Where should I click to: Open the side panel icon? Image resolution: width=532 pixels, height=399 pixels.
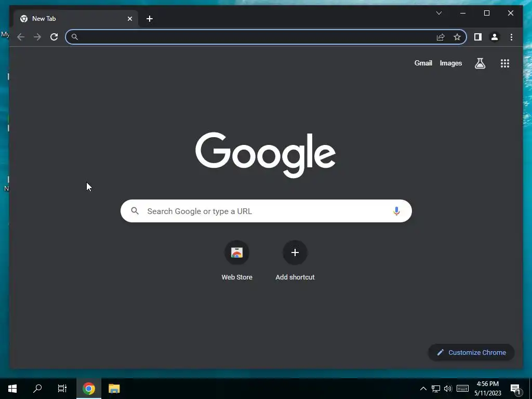point(478,37)
